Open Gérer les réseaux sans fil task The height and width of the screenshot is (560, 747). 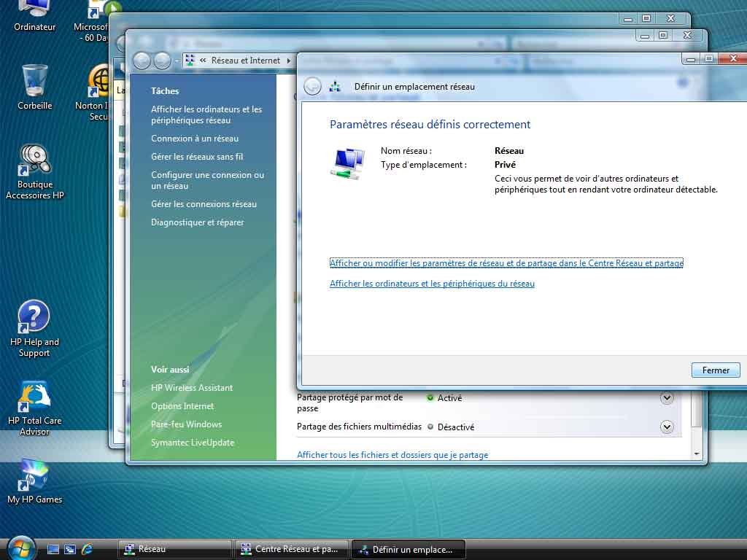[x=197, y=157]
